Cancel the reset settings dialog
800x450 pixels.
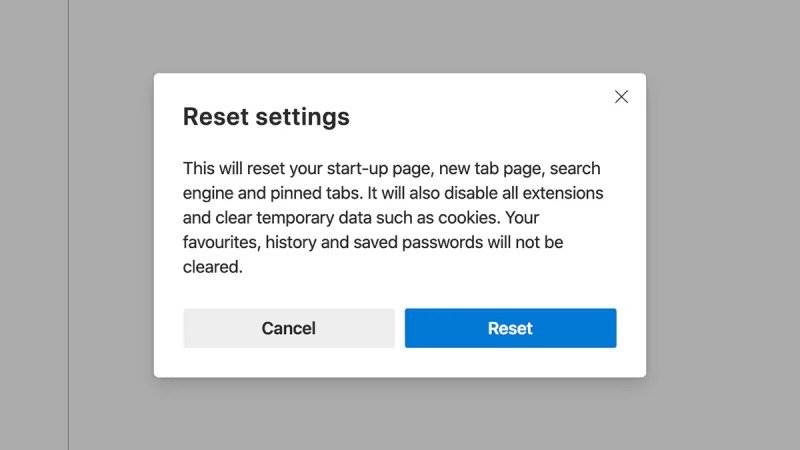tap(289, 328)
